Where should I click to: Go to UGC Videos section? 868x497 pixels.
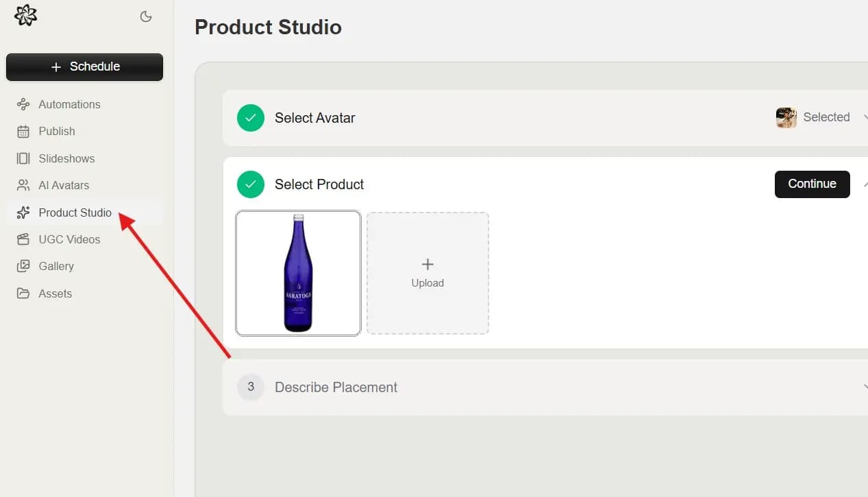pyautogui.click(x=69, y=239)
